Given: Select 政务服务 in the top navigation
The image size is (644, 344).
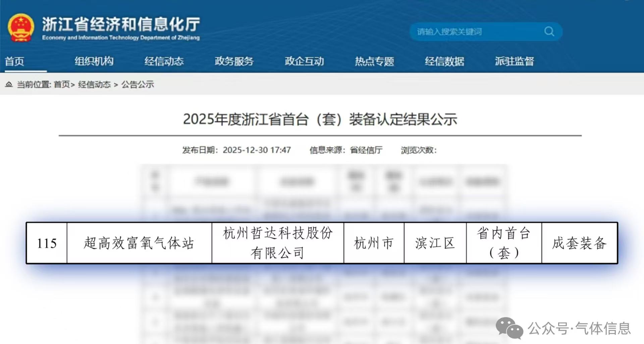Looking at the screenshot, I should (234, 61).
